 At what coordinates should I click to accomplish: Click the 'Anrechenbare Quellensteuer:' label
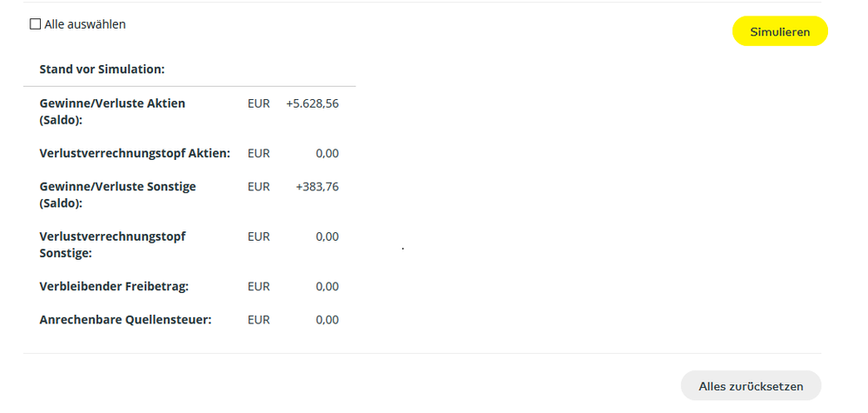(x=125, y=319)
